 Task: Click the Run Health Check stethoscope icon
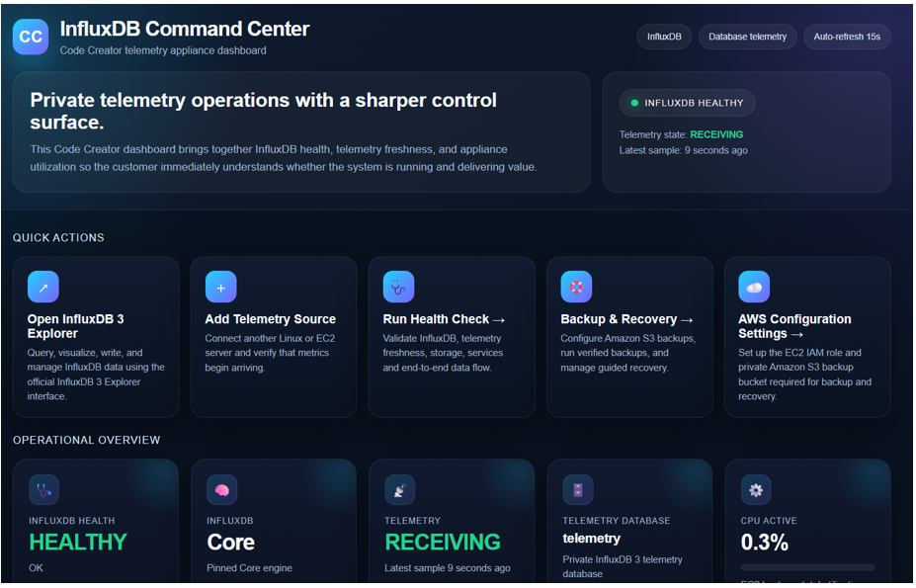click(398, 287)
